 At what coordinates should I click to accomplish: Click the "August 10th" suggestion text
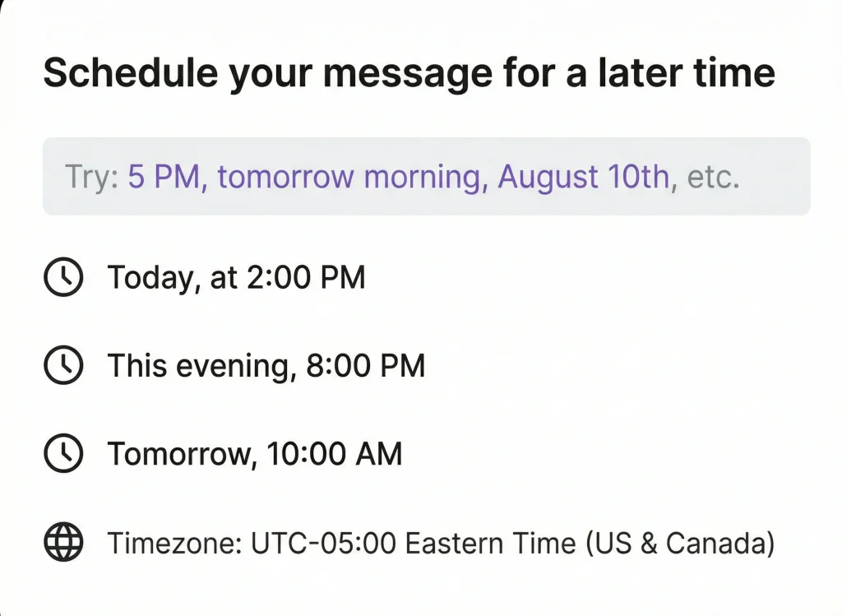coord(583,177)
